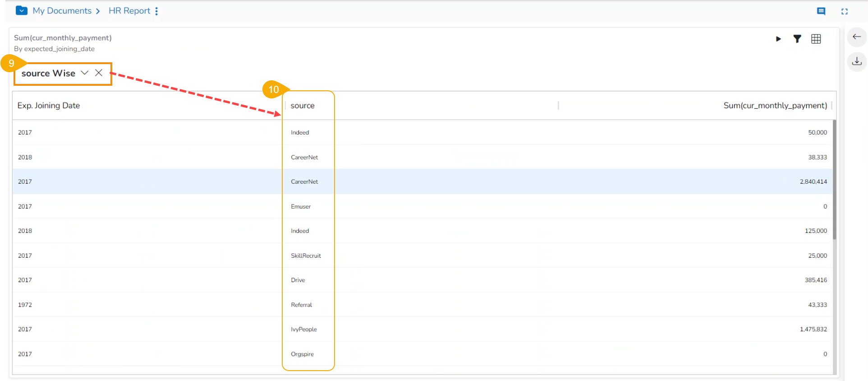This screenshot has height=381, width=868.
Task: Remove the source Wise drill with X
Action: (99, 73)
